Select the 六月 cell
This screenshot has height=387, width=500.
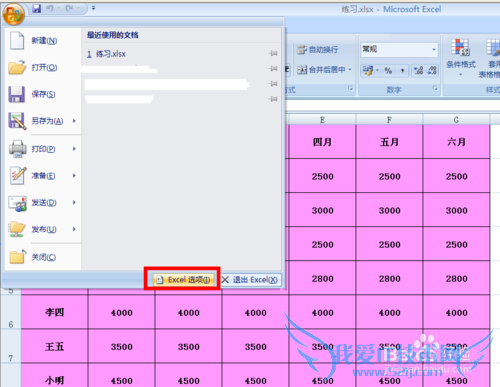[456, 142]
